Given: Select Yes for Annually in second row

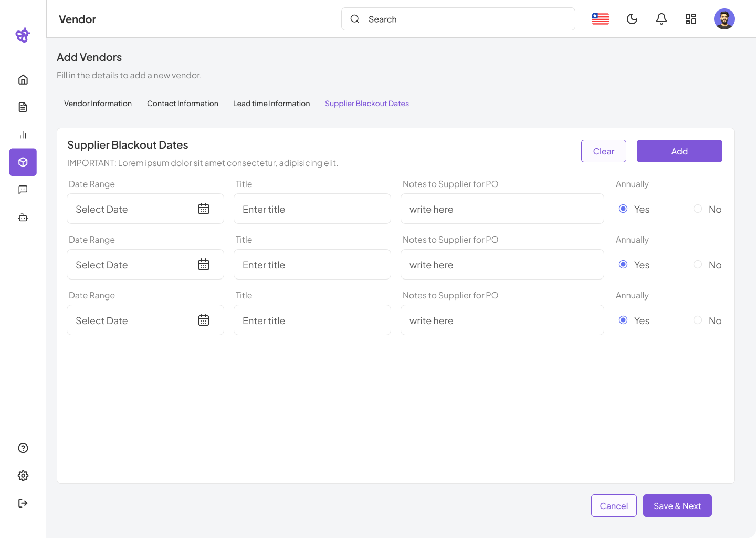Looking at the screenshot, I should (x=623, y=265).
